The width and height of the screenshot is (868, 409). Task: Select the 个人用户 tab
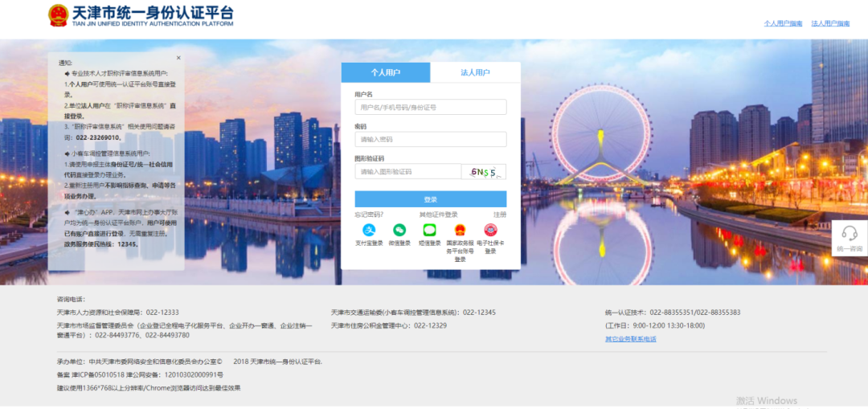coord(386,72)
